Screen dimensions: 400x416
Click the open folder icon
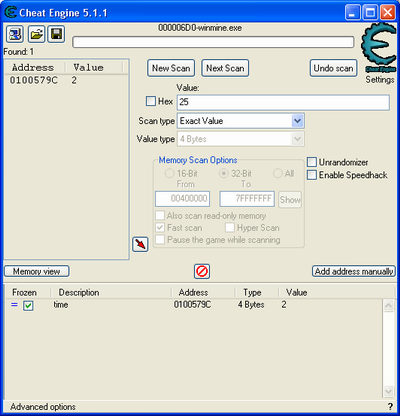pos(36,34)
